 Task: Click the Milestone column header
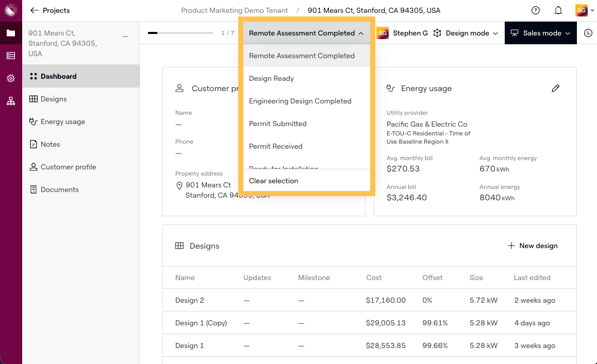coord(314,278)
